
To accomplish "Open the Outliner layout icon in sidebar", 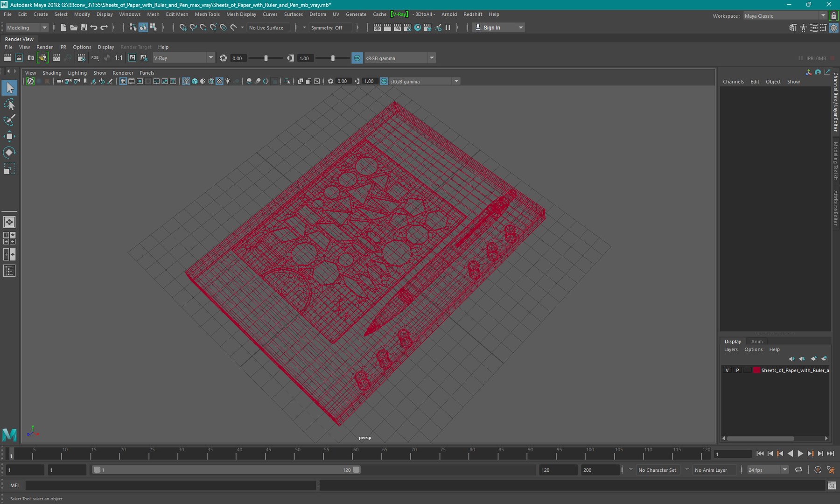I will [9, 271].
